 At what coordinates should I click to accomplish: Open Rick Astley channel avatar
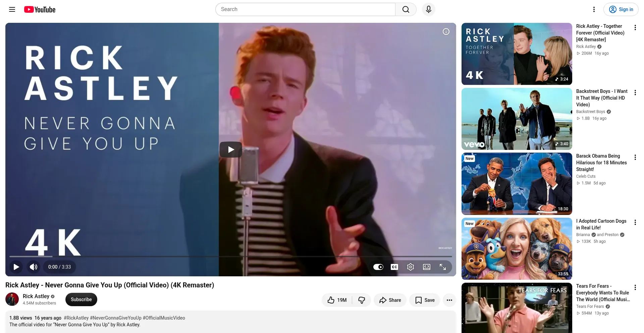point(12,299)
